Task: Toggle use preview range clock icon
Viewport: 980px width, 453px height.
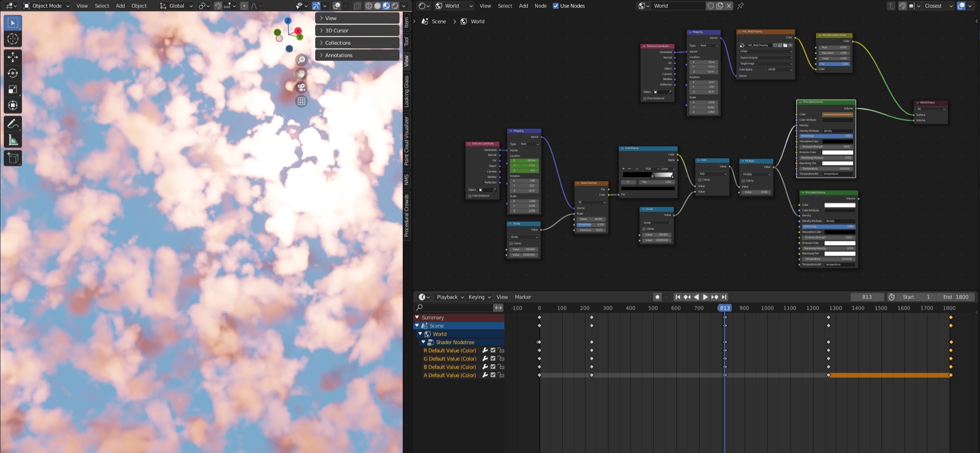Action: [x=892, y=297]
